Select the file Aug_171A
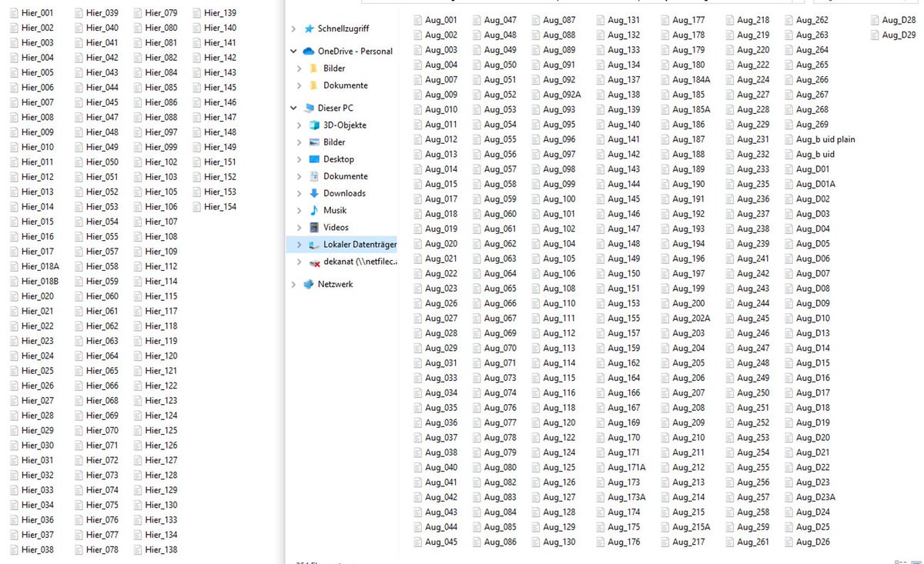The height and width of the screenshot is (564, 924). point(627,467)
